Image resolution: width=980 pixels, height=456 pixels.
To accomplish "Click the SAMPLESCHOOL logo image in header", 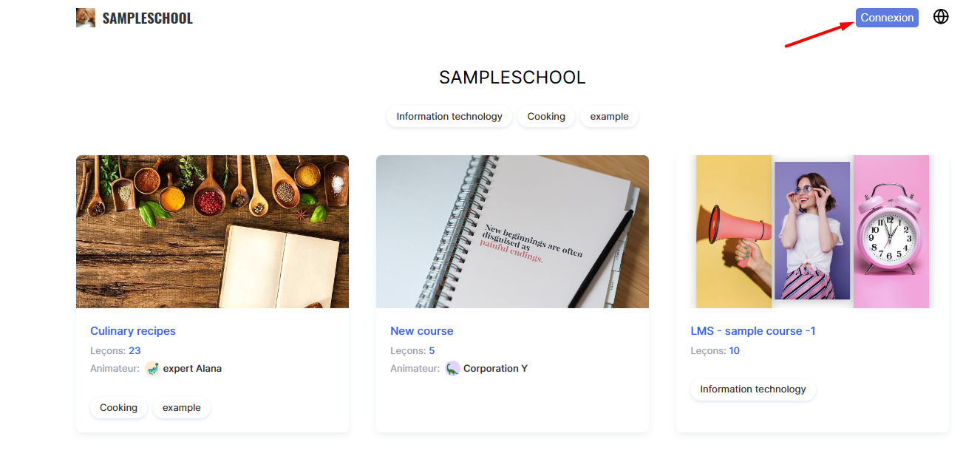I will (86, 18).
